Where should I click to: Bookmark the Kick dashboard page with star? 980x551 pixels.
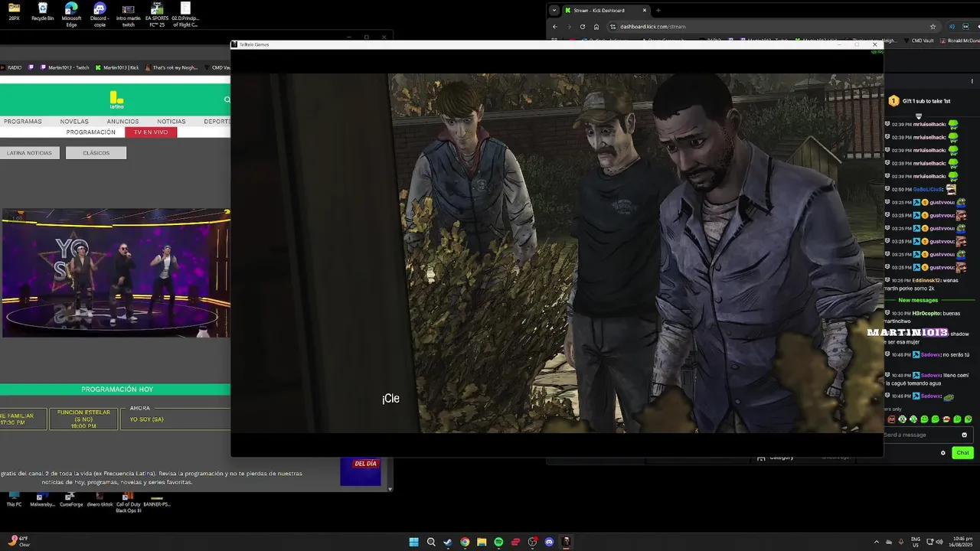[x=933, y=27]
